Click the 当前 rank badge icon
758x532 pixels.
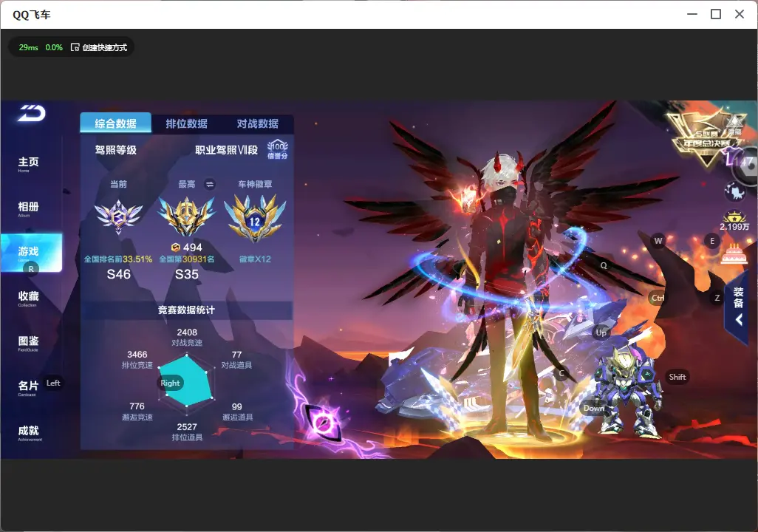click(118, 216)
